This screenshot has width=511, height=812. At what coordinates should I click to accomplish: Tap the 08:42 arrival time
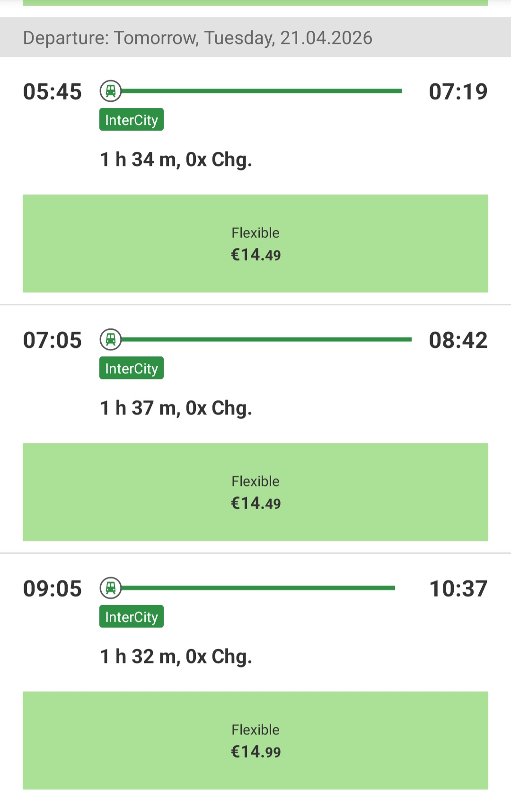click(x=458, y=340)
